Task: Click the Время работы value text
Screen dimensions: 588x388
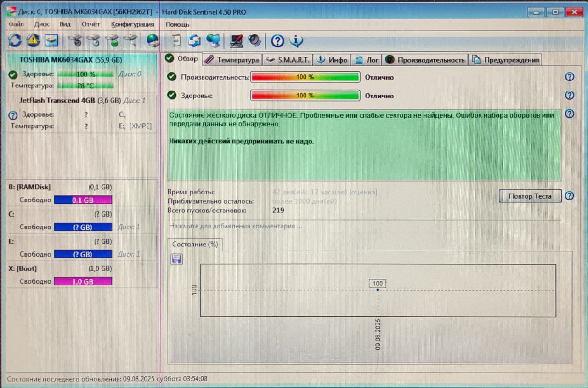Action: point(325,192)
